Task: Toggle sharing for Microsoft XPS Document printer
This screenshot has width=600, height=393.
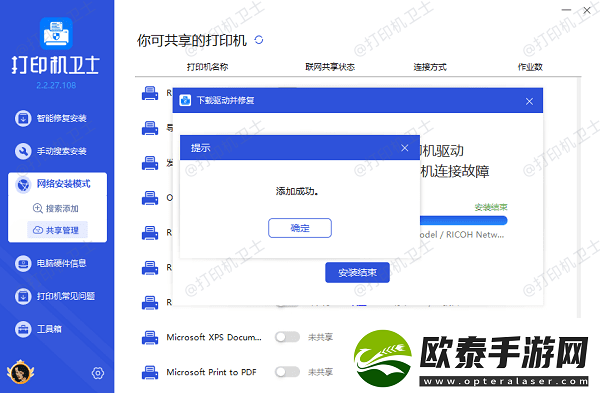Action: click(x=287, y=337)
